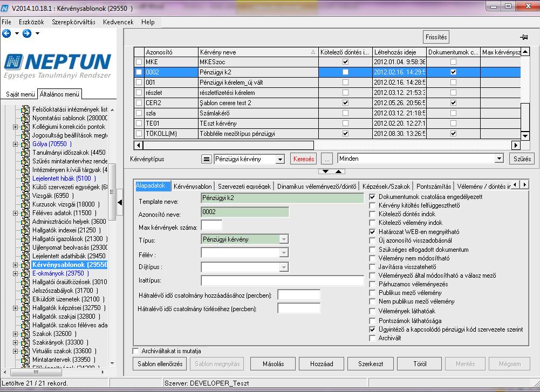Image resolution: width=540 pixels, height=392 pixels.
Task: Toggle Határozat WEB-en megnyitható
Action: [372, 232]
